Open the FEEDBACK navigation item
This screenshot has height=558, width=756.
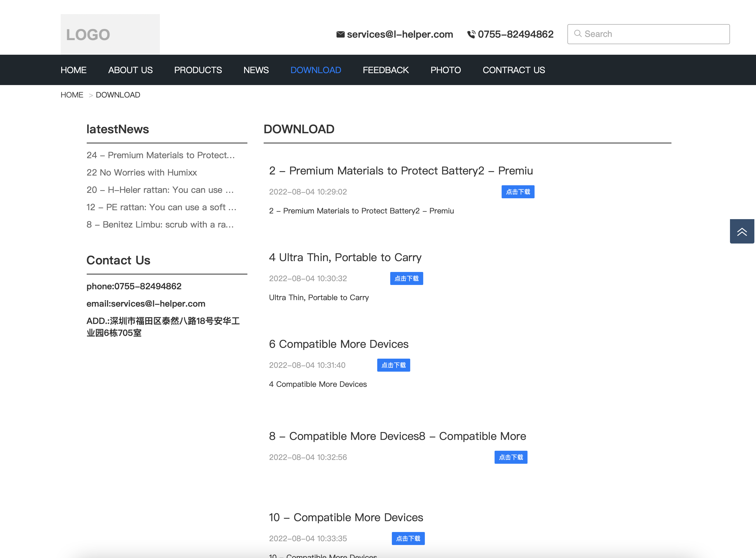pos(385,70)
